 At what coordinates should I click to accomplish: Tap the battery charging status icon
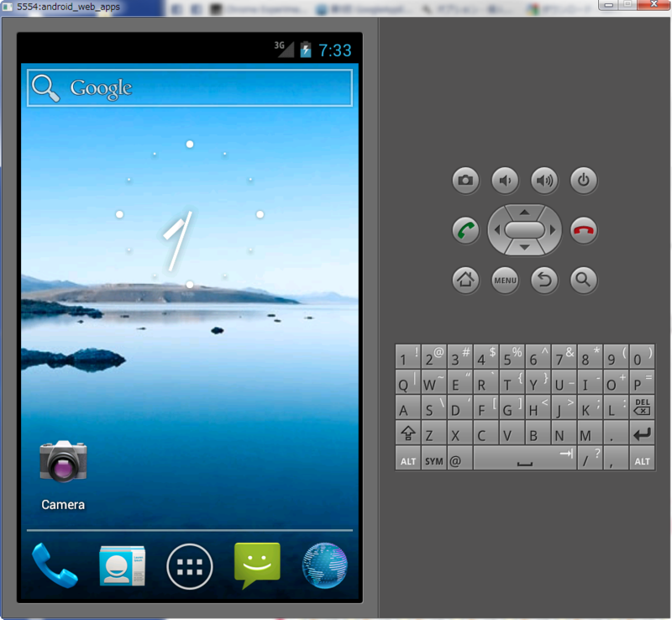(306, 50)
